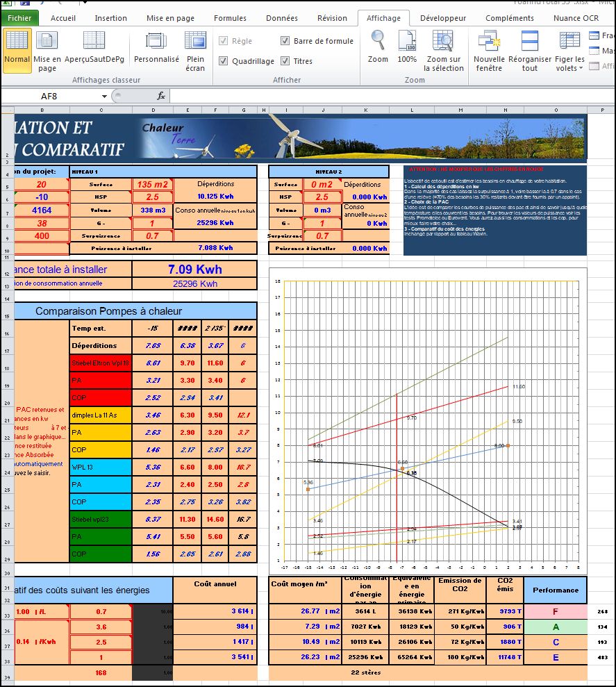Set zoom to 100%
Viewport: 616px width, 687px height.
click(x=407, y=47)
